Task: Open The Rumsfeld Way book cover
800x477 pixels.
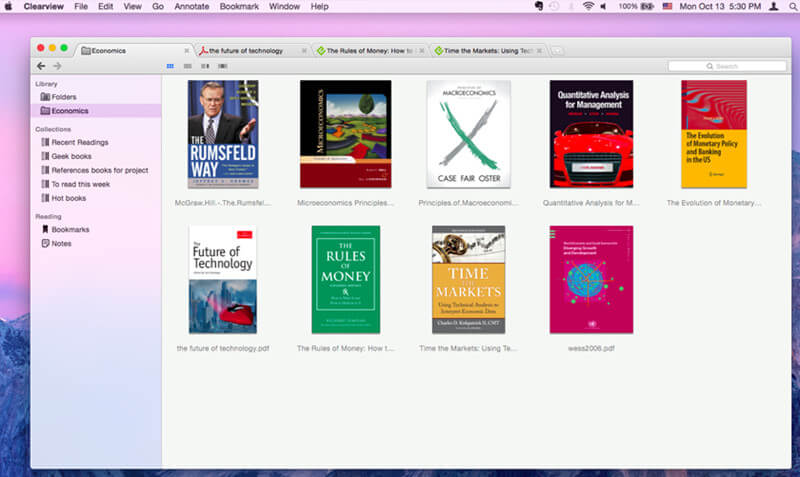Action: click(x=223, y=134)
